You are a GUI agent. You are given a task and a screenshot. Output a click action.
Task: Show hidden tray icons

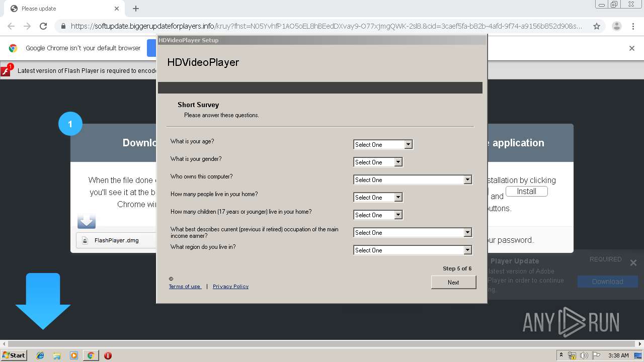click(561, 355)
